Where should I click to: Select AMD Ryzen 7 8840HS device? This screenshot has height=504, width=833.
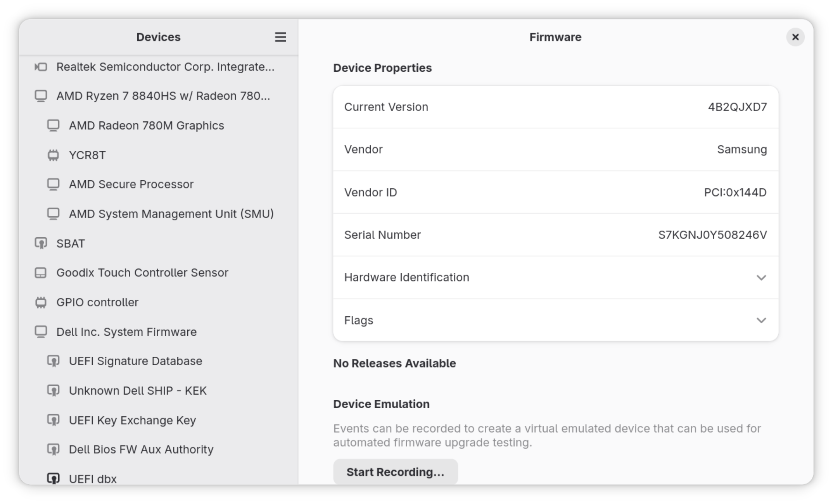coord(163,96)
